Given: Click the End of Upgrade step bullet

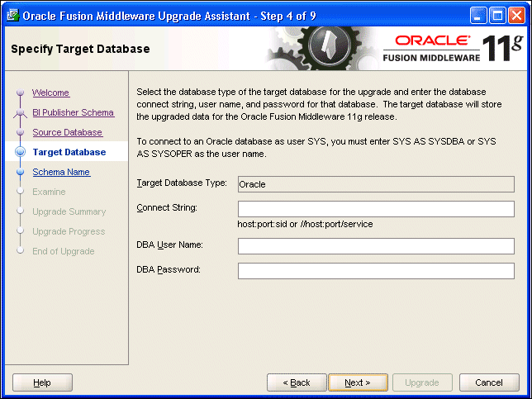Looking at the screenshot, I should point(21,251).
